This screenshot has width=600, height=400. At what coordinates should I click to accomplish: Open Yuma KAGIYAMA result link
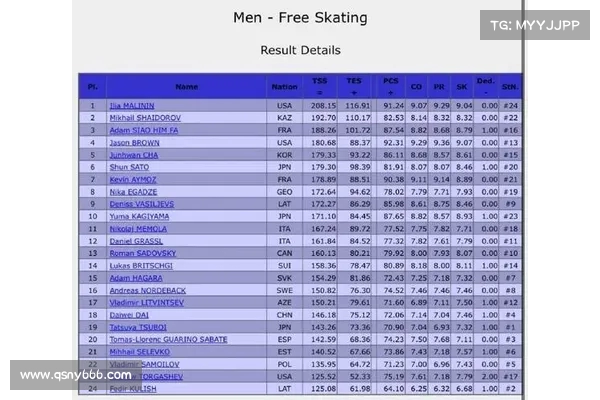(x=139, y=216)
